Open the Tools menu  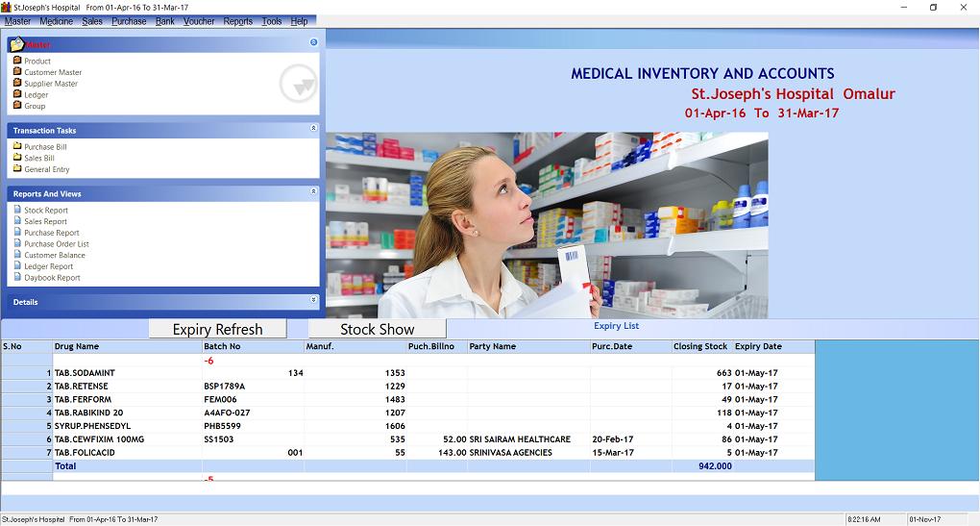click(x=272, y=21)
